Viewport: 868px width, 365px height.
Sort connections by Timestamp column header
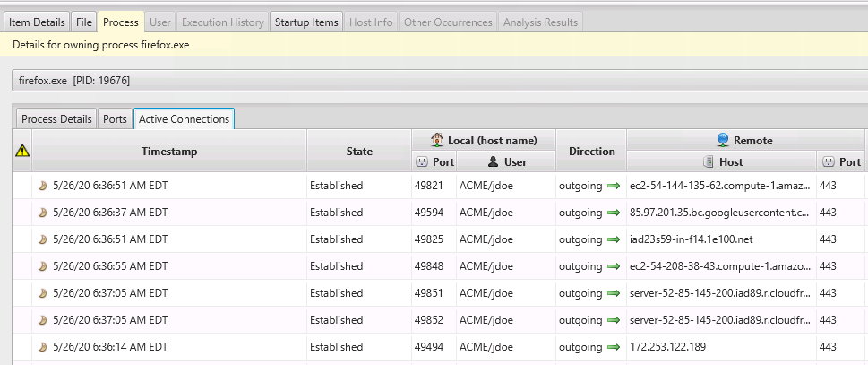click(168, 152)
